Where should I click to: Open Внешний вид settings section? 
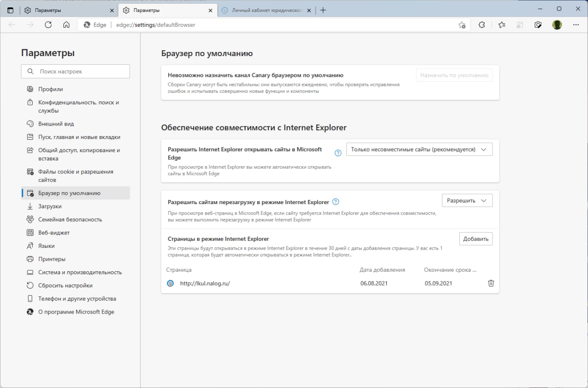[x=76, y=124]
